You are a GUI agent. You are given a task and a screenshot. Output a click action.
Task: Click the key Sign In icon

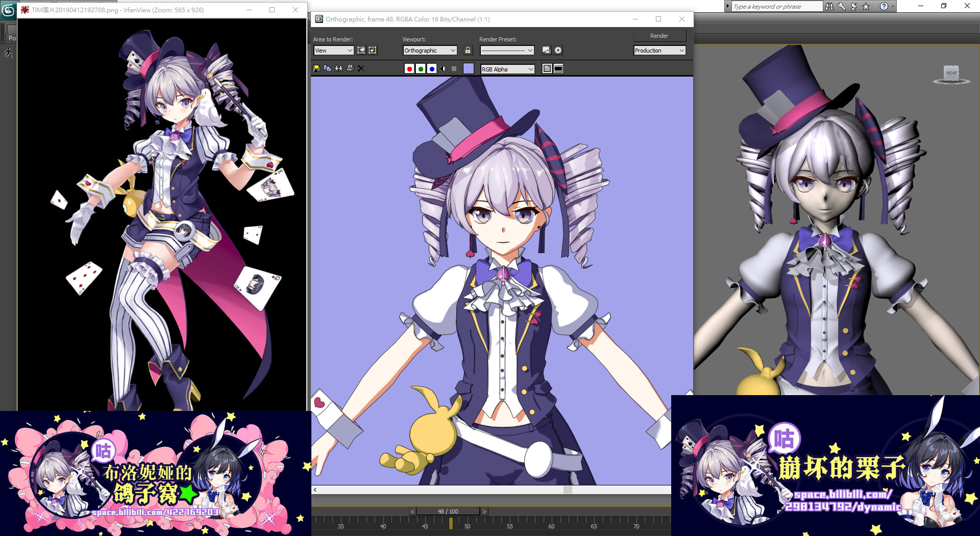(842, 6)
